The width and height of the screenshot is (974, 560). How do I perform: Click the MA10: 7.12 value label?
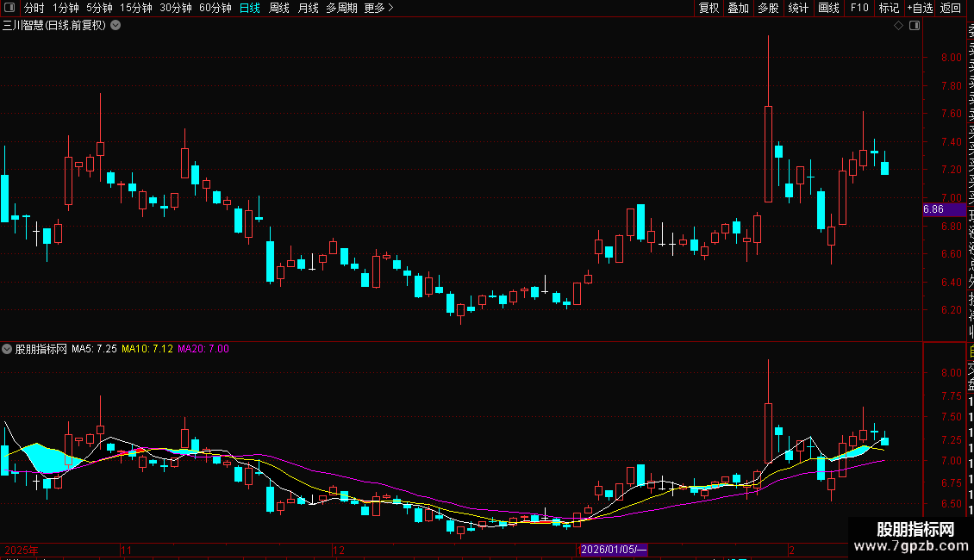click(147, 349)
